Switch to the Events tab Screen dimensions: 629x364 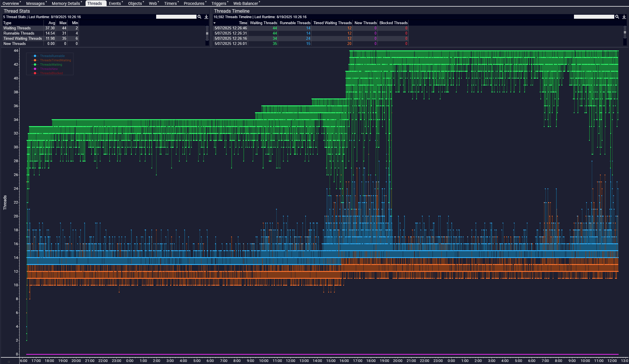[115, 3]
